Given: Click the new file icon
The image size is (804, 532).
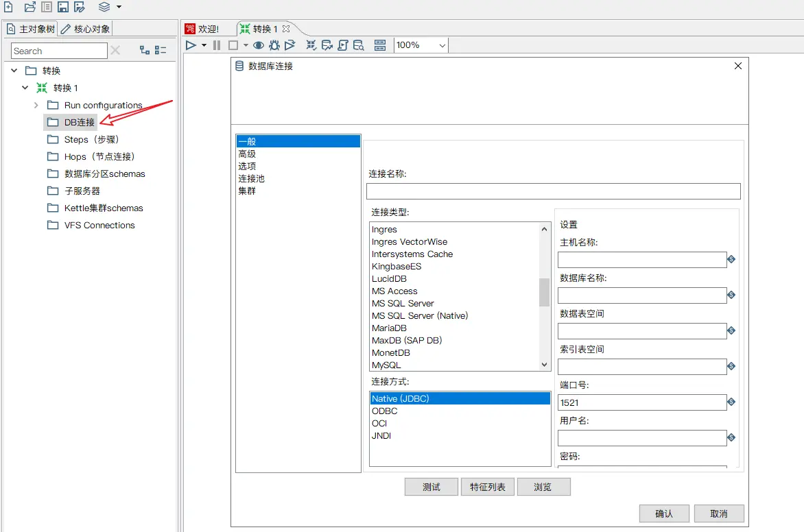Looking at the screenshot, I should tap(8, 7).
